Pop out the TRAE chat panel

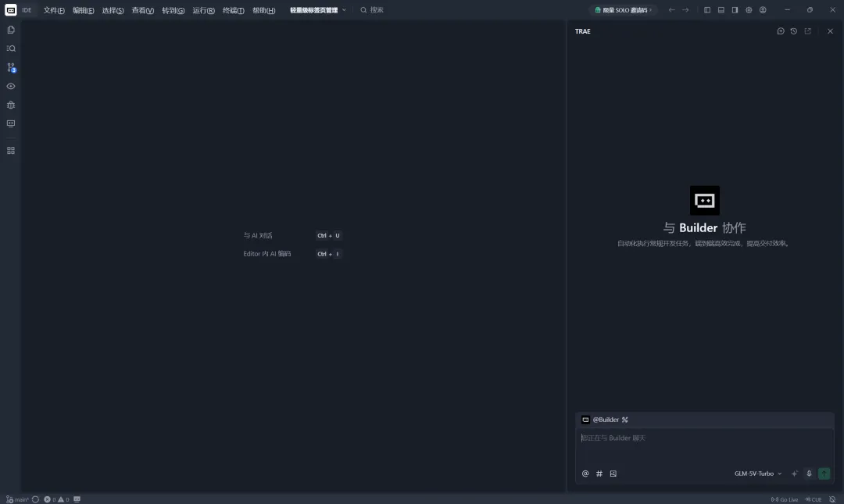807,31
